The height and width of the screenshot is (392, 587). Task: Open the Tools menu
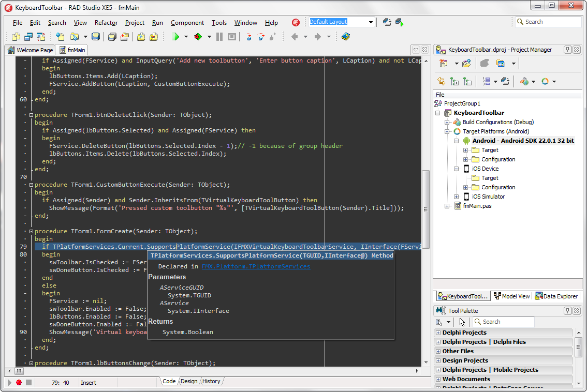click(x=219, y=22)
